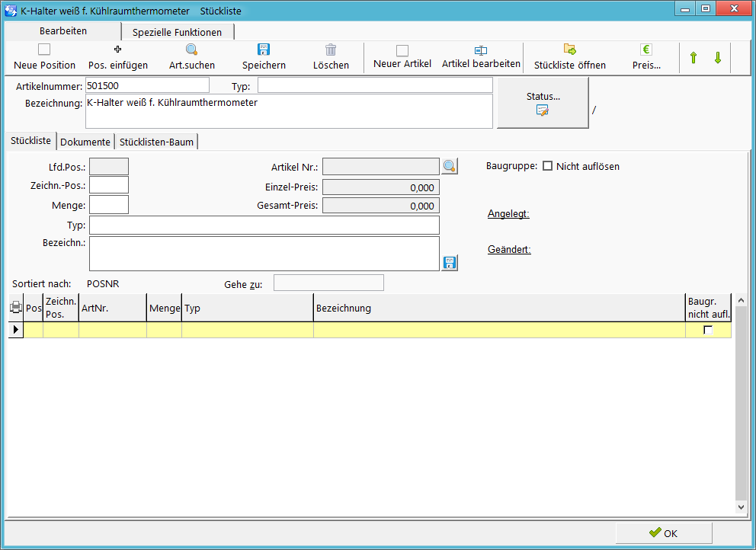Move position up with green arrow
This screenshot has width=756, height=550.
click(694, 58)
